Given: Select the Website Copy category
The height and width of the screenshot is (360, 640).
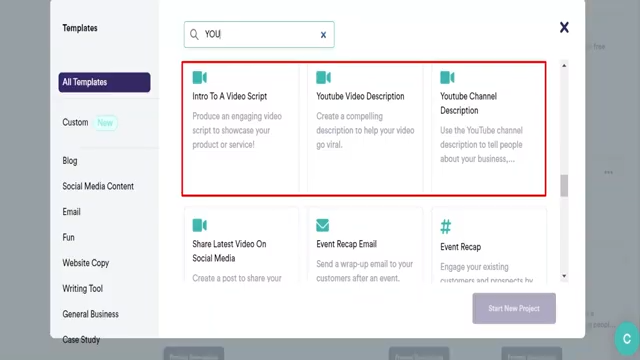Looking at the screenshot, I should pyautogui.click(x=86, y=263).
